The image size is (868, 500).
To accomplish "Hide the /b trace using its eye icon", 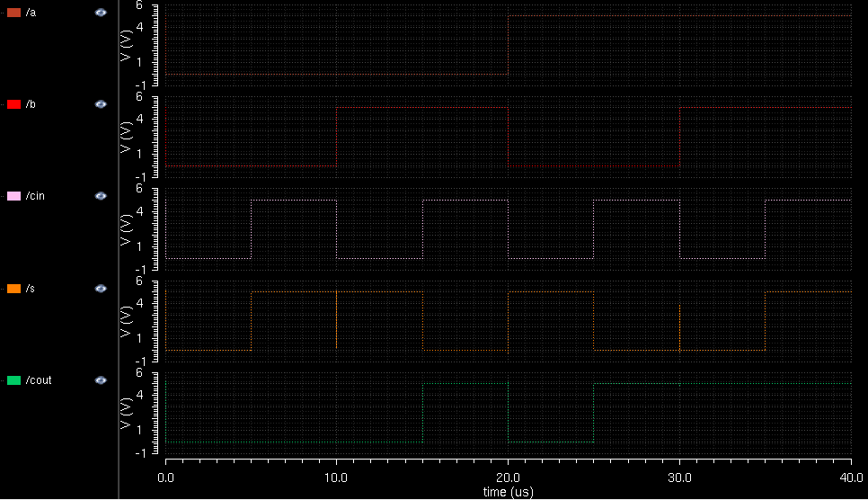I will (101, 104).
